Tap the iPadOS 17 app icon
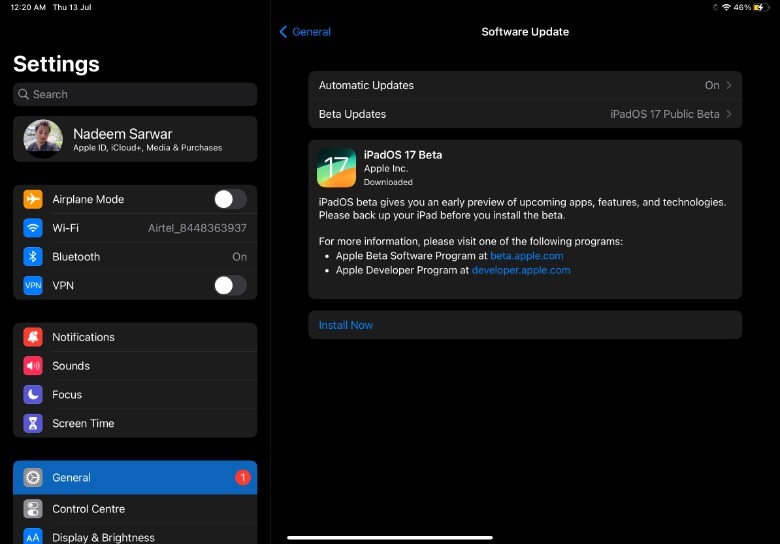Screen dimensions: 780x544 (336, 168)
